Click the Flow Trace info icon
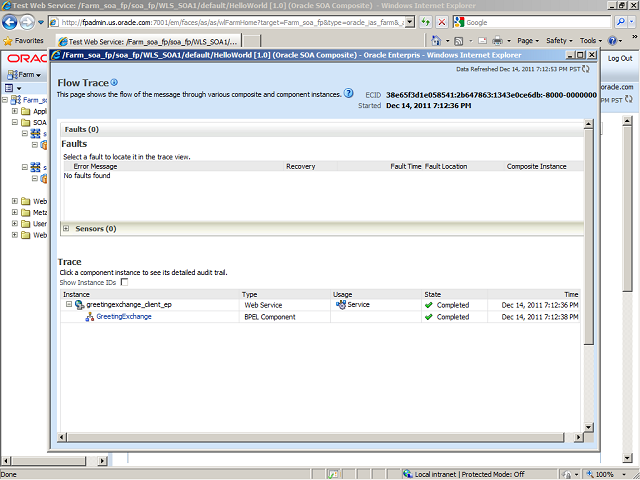 coord(114,82)
